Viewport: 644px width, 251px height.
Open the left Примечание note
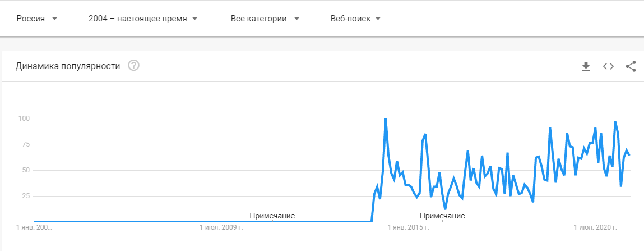pos(272,216)
